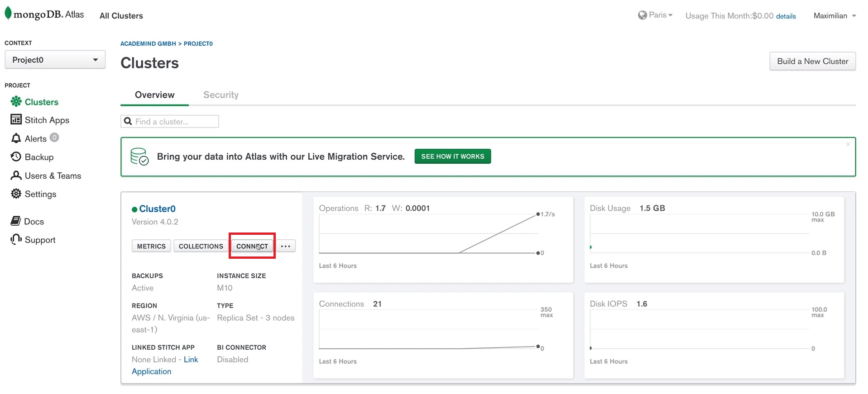
Task: Open Support from the sidebar
Action: tap(40, 240)
